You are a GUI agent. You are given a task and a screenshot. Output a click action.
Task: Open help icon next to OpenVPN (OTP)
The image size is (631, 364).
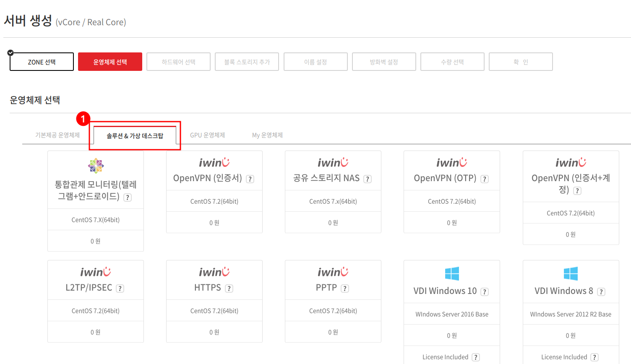click(x=485, y=179)
